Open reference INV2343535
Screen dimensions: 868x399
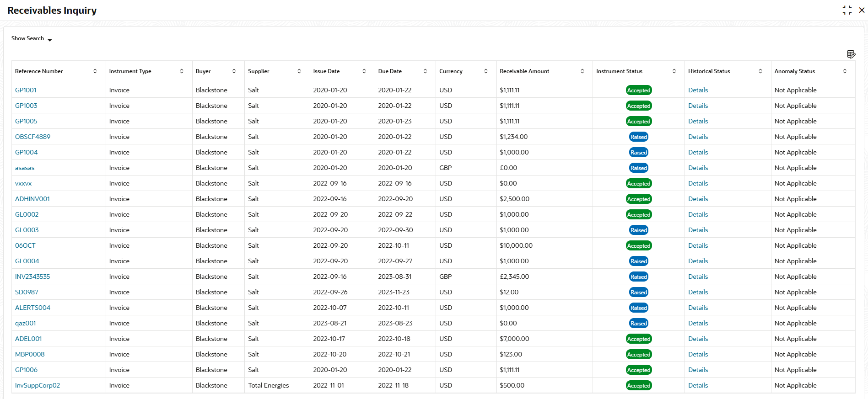tap(32, 277)
